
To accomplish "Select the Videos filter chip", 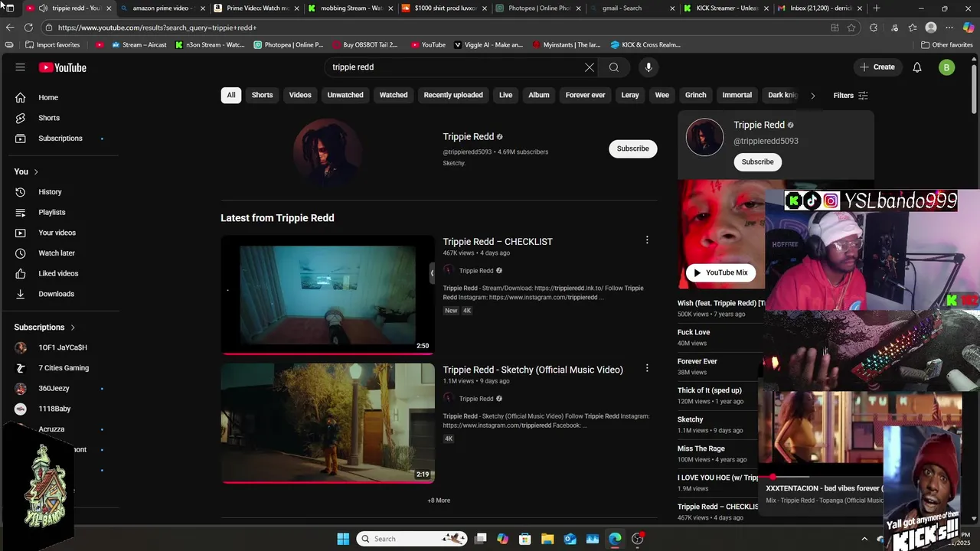I will point(300,95).
